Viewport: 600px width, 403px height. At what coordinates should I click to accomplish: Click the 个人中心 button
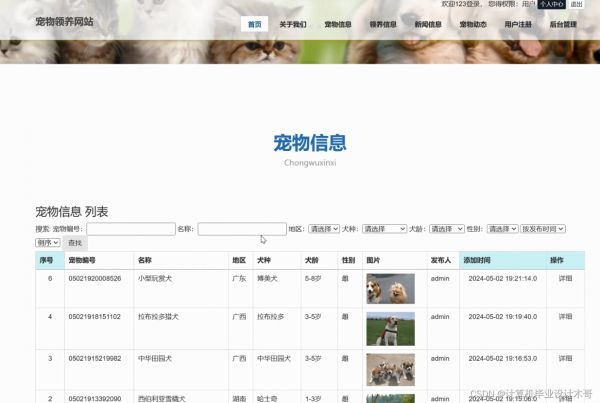click(551, 4)
